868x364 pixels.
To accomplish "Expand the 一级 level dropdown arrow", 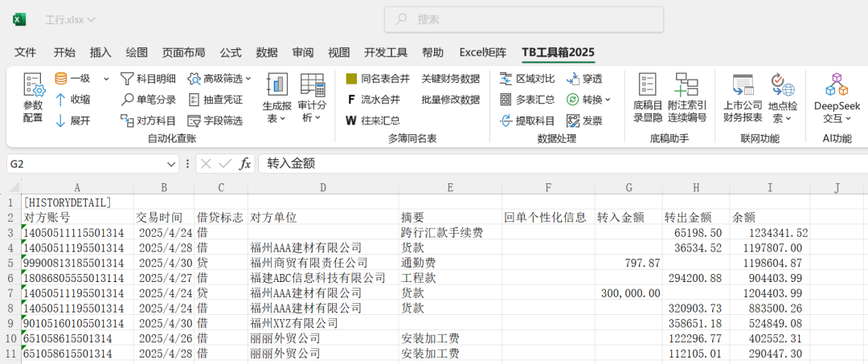I will point(106,79).
